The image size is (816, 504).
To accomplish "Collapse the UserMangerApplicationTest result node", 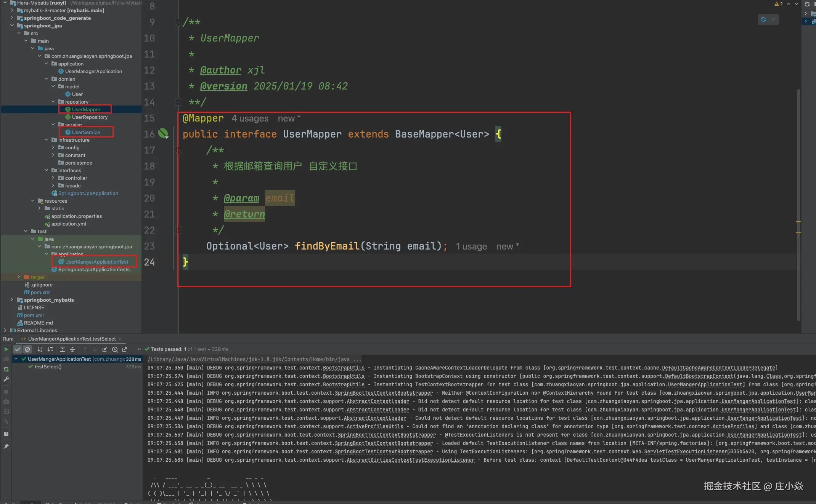I will (16, 359).
